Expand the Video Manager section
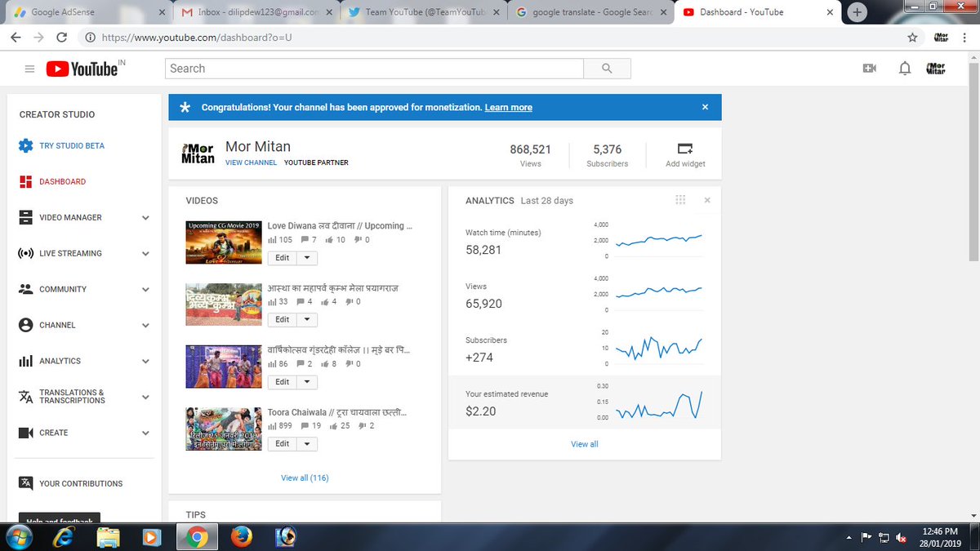The width and height of the screenshot is (980, 551). click(x=145, y=218)
